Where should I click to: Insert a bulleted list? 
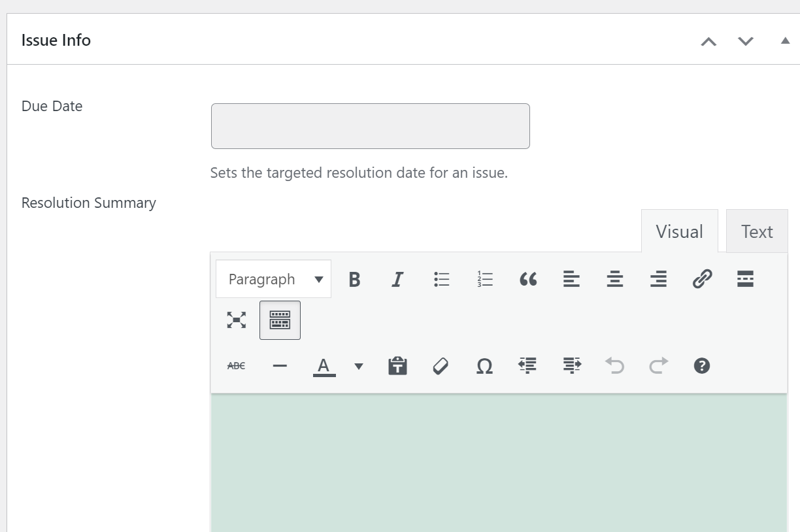442,280
